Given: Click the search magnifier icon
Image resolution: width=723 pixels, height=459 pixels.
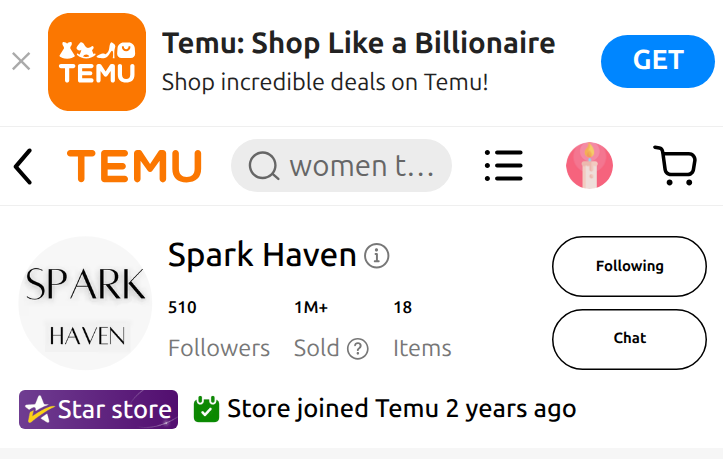Looking at the screenshot, I should point(264,166).
